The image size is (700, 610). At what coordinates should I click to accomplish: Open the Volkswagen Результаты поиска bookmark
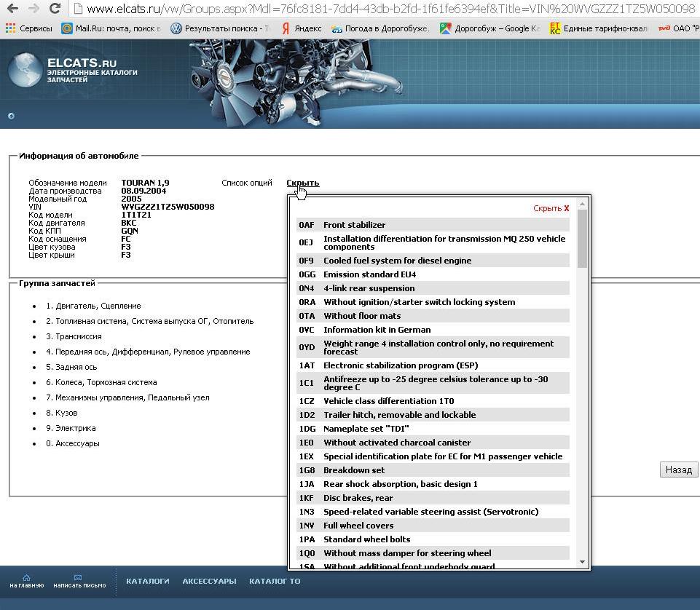tap(220, 28)
